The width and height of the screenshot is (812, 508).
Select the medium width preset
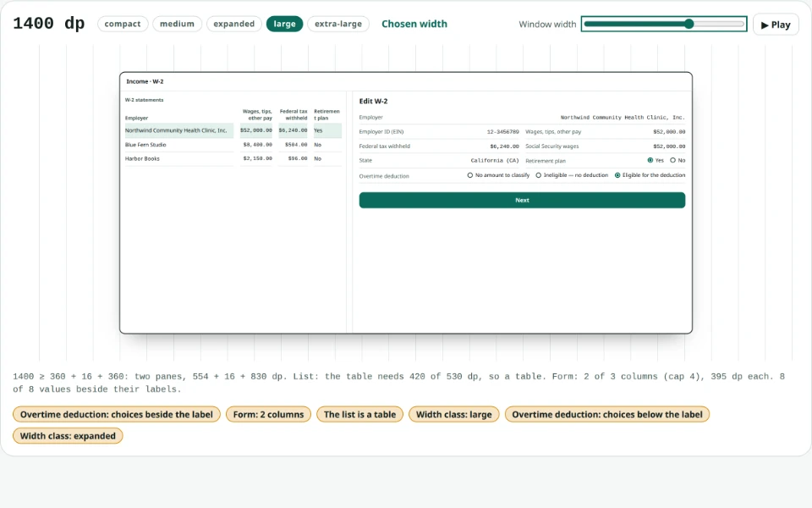(177, 24)
